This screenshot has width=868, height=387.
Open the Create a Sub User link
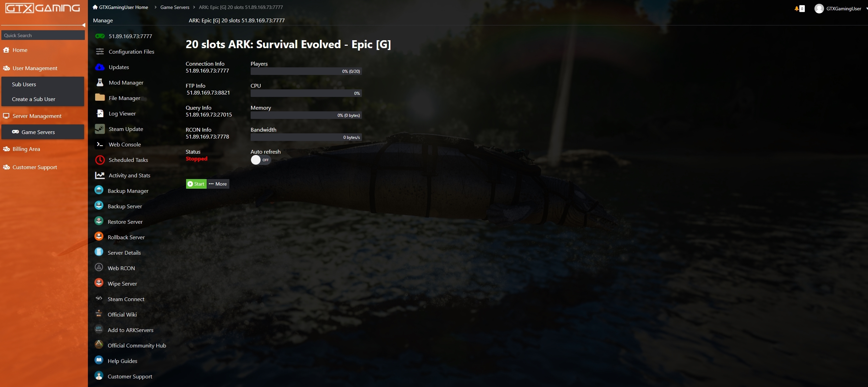[33, 99]
